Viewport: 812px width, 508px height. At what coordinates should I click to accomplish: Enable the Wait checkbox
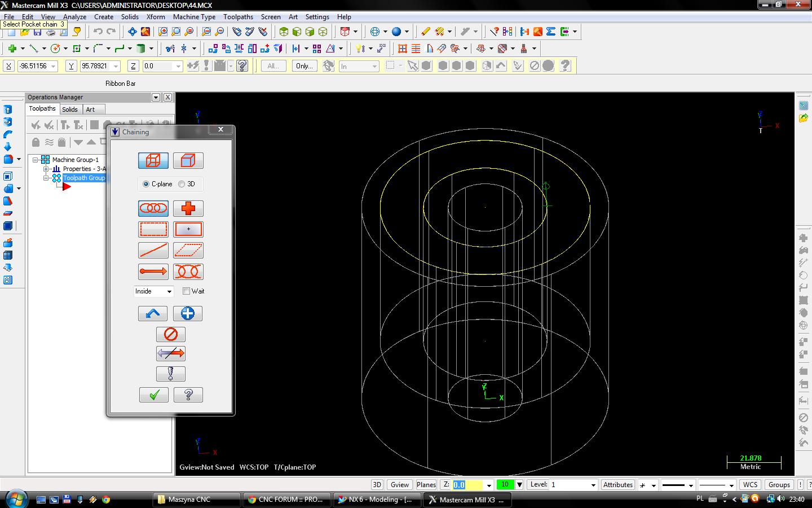tap(186, 291)
